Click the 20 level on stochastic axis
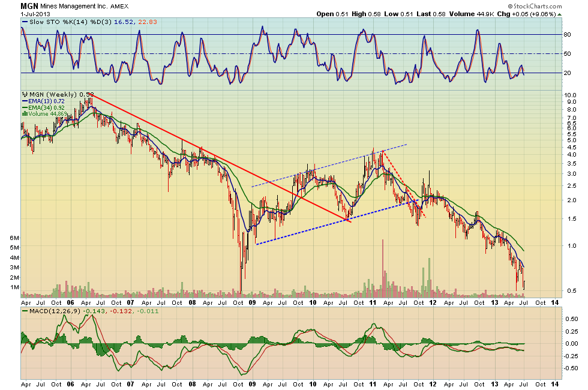Screen dimensions: 588x390 [568, 73]
